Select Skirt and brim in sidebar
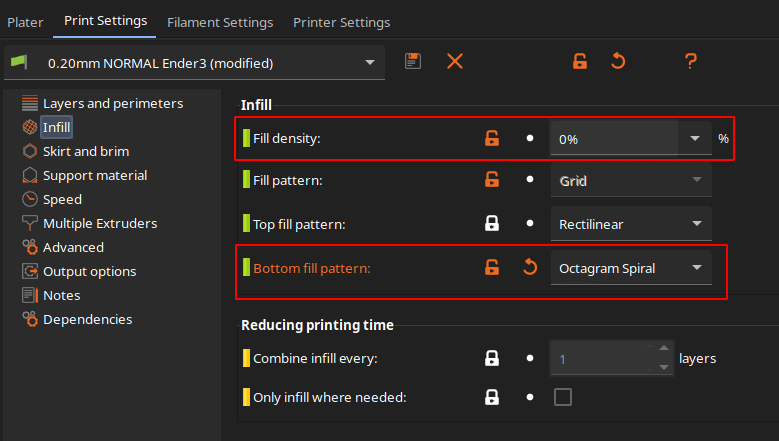The image size is (779, 441). pos(85,151)
